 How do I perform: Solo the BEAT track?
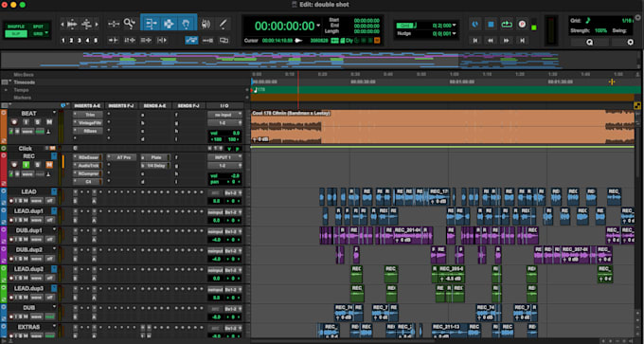pos(38,122)
